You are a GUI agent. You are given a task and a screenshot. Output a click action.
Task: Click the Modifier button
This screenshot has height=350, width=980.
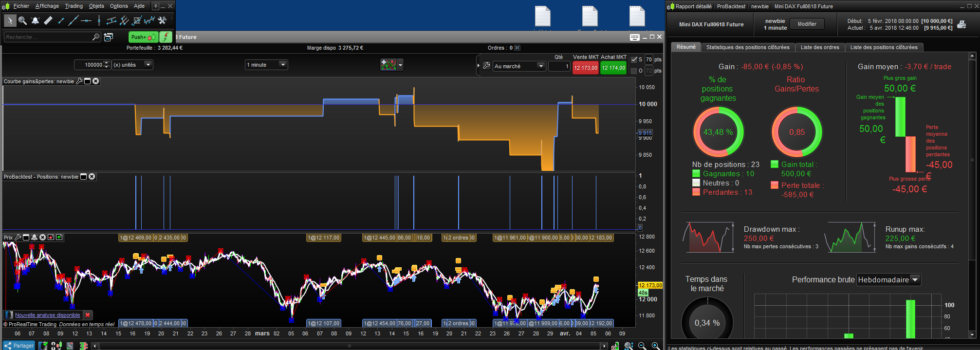(x=807, y=24)
